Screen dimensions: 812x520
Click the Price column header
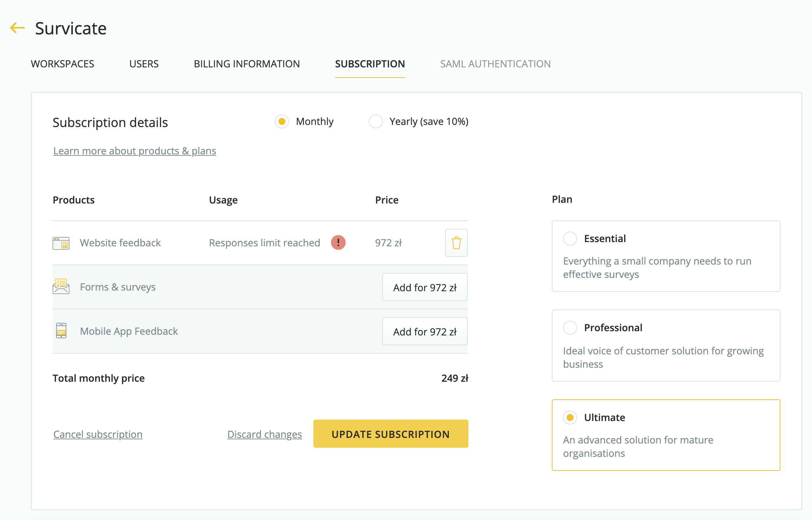(x=387, y=200)
